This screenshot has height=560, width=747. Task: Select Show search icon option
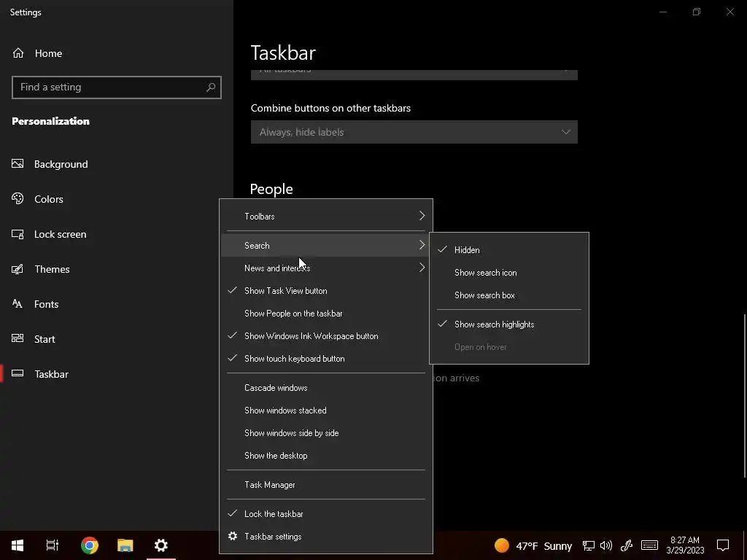[x=508, y=273]
